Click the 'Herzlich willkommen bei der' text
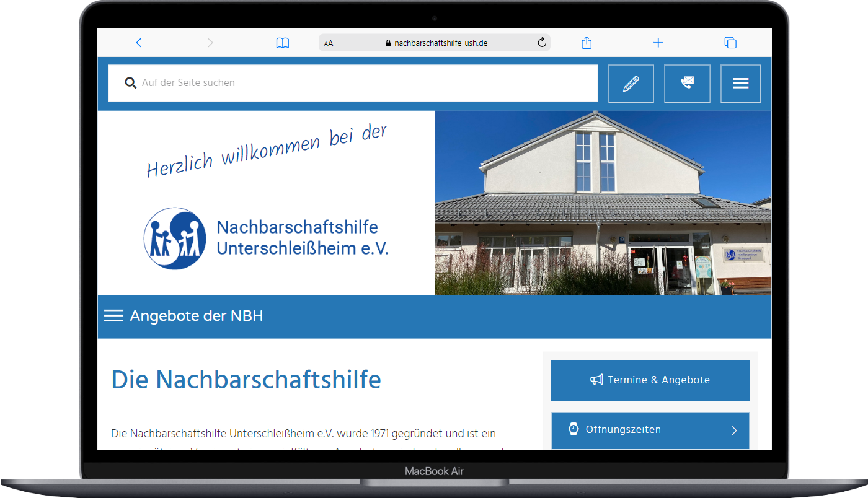868x498 pixels. (x=267, y=151)
